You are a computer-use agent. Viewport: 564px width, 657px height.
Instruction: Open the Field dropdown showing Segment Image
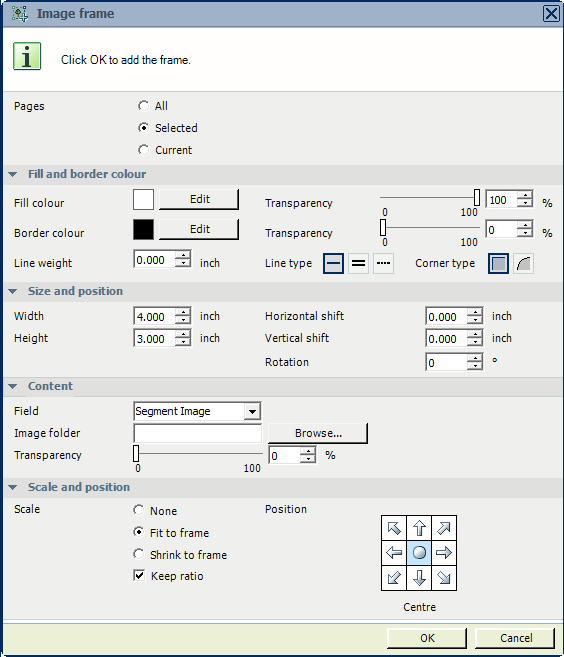click(197, 411)
